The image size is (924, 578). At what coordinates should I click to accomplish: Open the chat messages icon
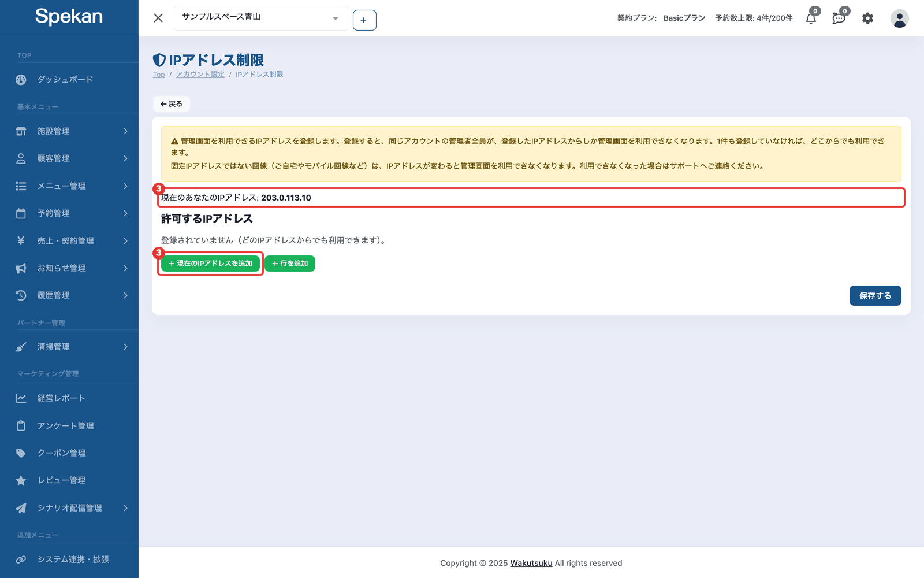(x=839, y=18)
